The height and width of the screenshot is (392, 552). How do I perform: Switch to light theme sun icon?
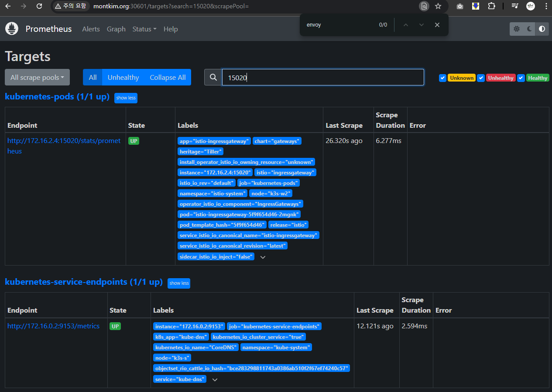pyautogui.click(x=517, y=29)
